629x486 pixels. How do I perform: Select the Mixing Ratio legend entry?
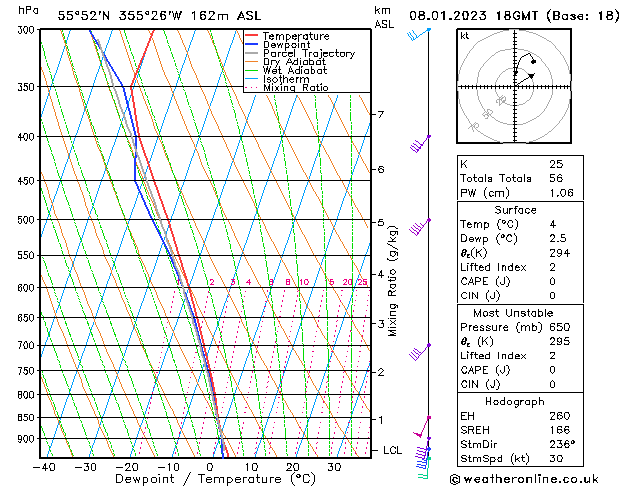pos(286,87)
